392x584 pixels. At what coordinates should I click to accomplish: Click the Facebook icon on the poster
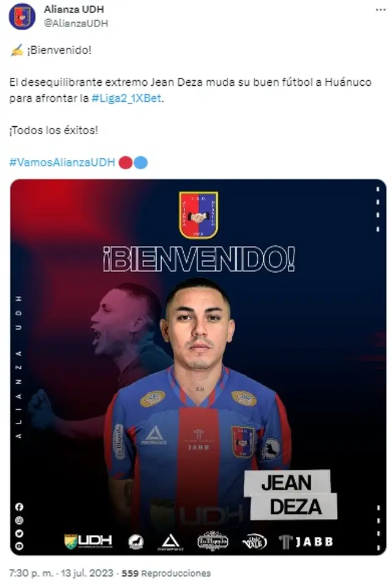pos(19,507)
